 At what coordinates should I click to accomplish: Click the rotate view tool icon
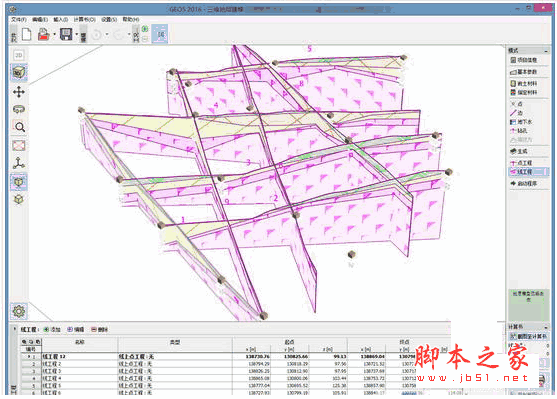(19, 109)
